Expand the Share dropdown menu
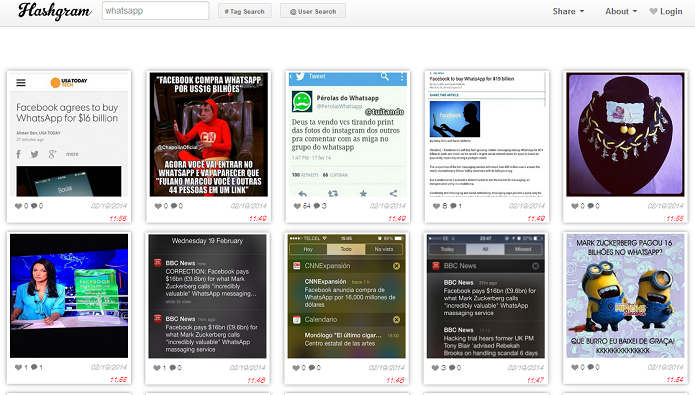The width and height of the screenshot is (695, 395). (x=568, y=12)
